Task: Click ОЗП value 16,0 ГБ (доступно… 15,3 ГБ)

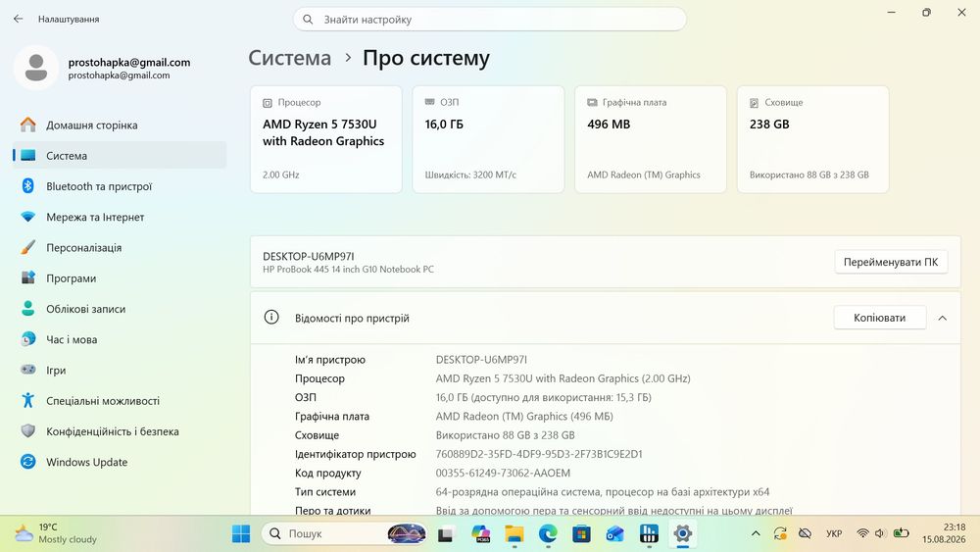Action: click(543, 398)
